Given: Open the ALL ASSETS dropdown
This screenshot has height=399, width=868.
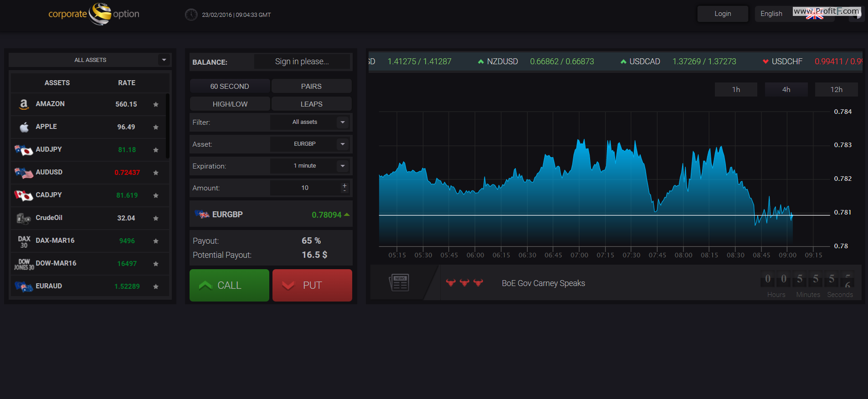Looking at the screenshot, I should coord(90,60).
